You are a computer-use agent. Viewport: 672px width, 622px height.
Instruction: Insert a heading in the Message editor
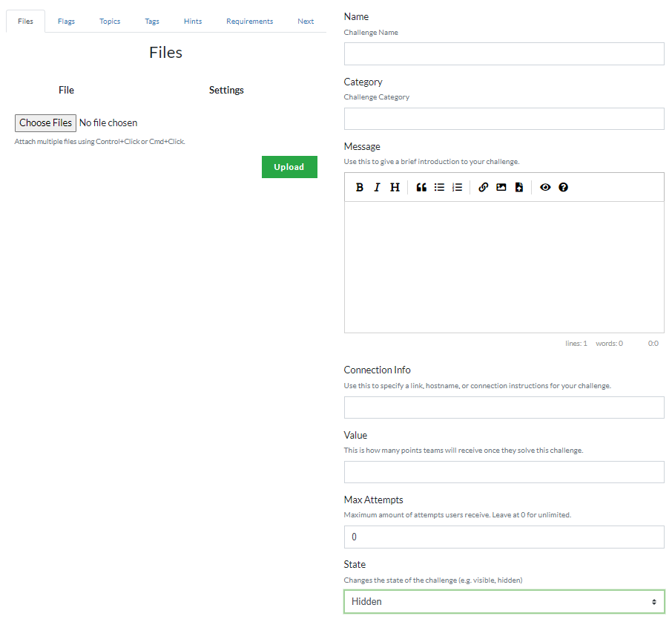click(395, 188)
